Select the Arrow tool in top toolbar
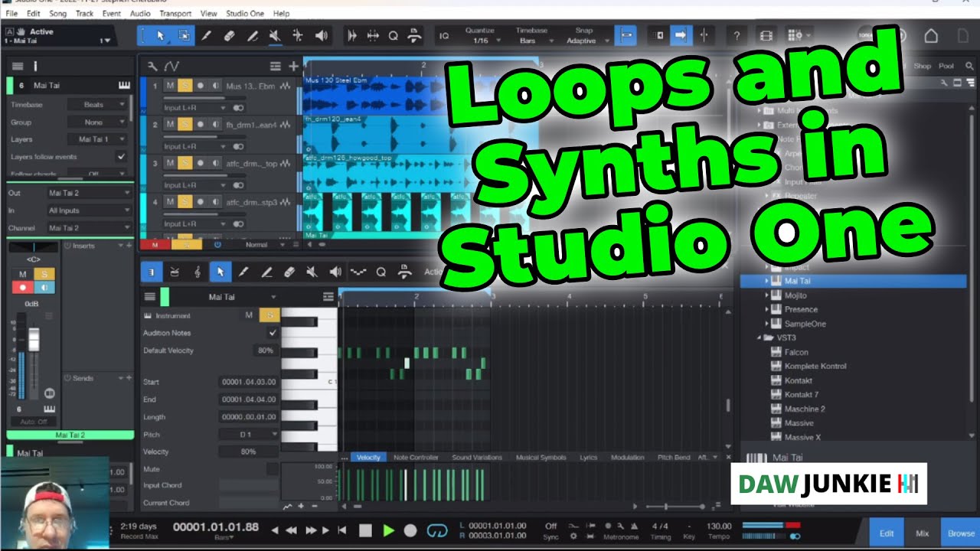The image size is (980, 551). (160, 35)
